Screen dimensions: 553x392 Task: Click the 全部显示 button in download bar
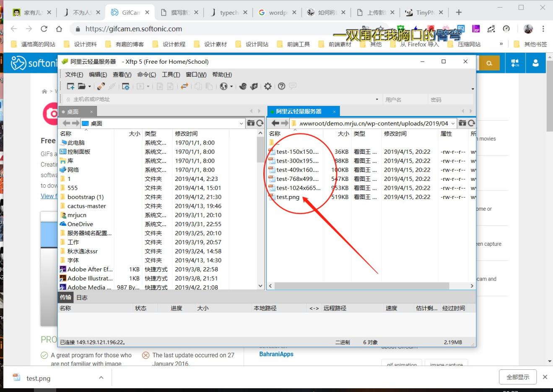pos(518,377)
